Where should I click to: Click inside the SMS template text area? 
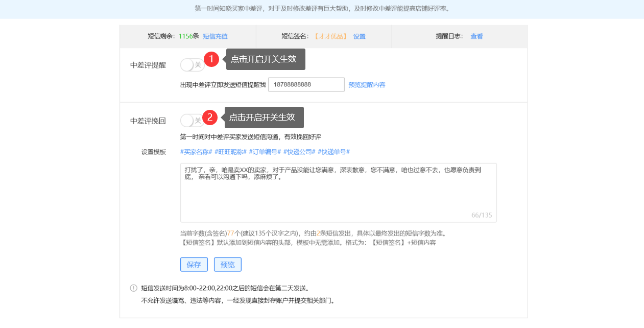[x=338, y=193]
